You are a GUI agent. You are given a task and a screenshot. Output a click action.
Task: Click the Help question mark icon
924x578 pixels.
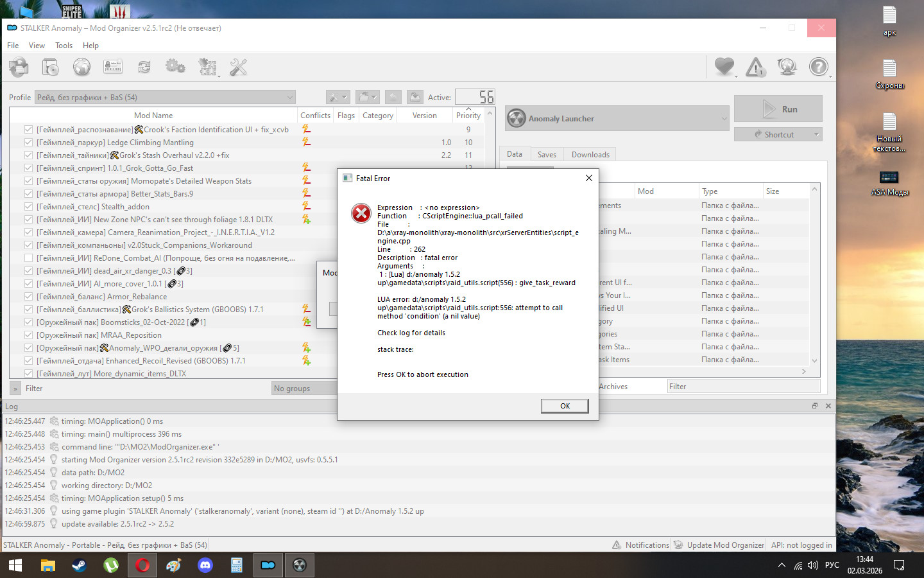click(818, 67)
